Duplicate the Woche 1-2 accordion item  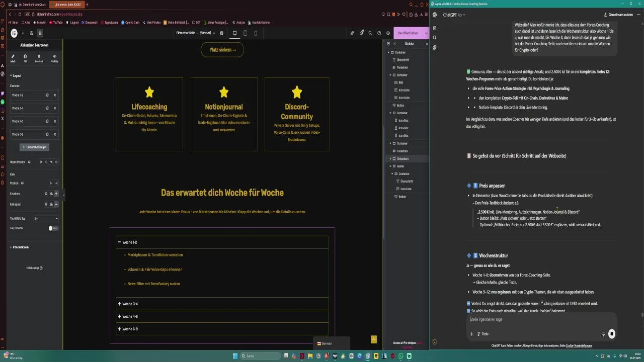(x=47, y=95)
